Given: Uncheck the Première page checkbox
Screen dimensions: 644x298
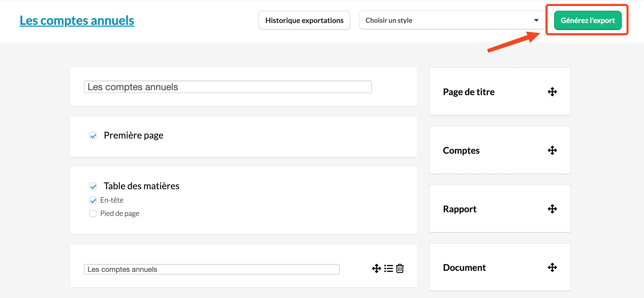Looking at the screenshot, I should (x=93, y=135).
